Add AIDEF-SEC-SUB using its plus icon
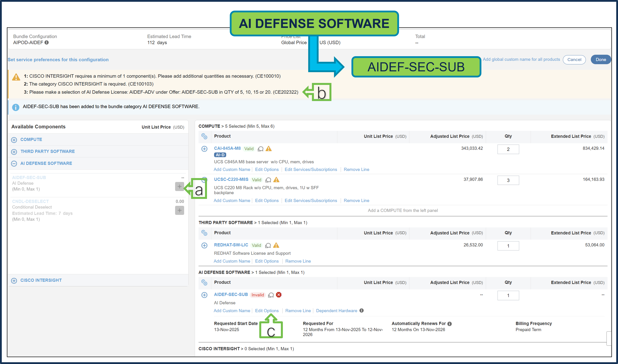618x364 pixels. coord(179,187)
